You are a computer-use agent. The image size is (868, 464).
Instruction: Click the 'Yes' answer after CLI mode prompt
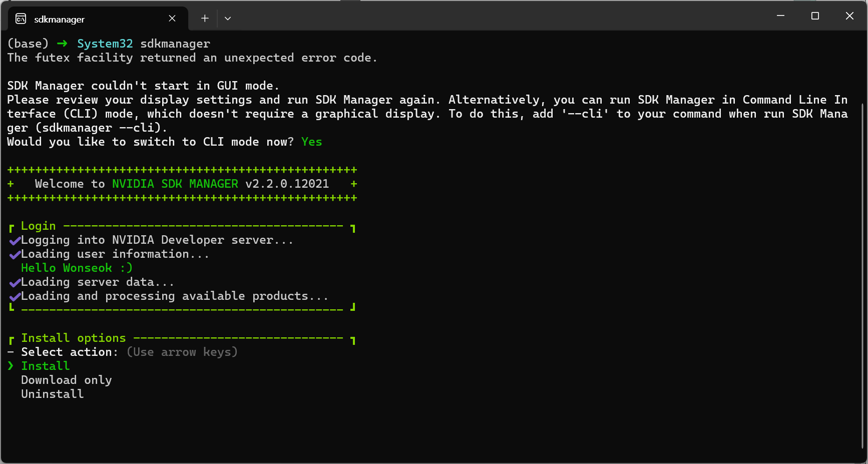pyautogui.click(x=311, y=142)
